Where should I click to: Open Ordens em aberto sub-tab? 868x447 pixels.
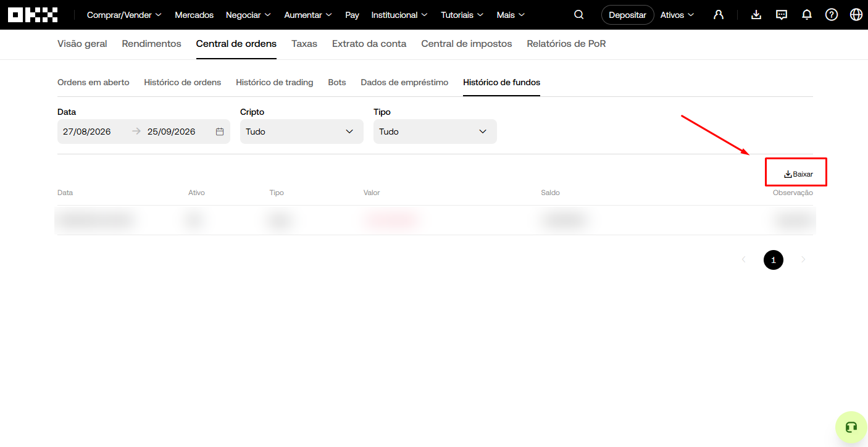click(x=93, y=82)
